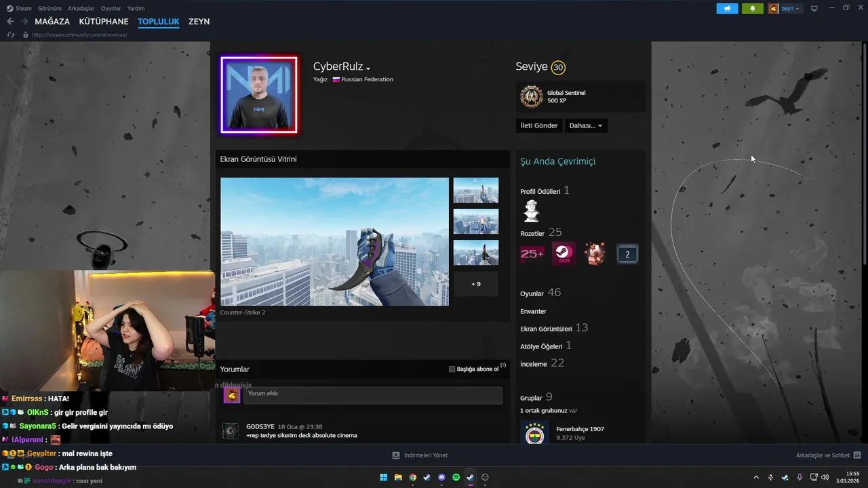Click the Arkadaşlar ve Sohbet icon
The image size is (868, 488).
point(857,455)
